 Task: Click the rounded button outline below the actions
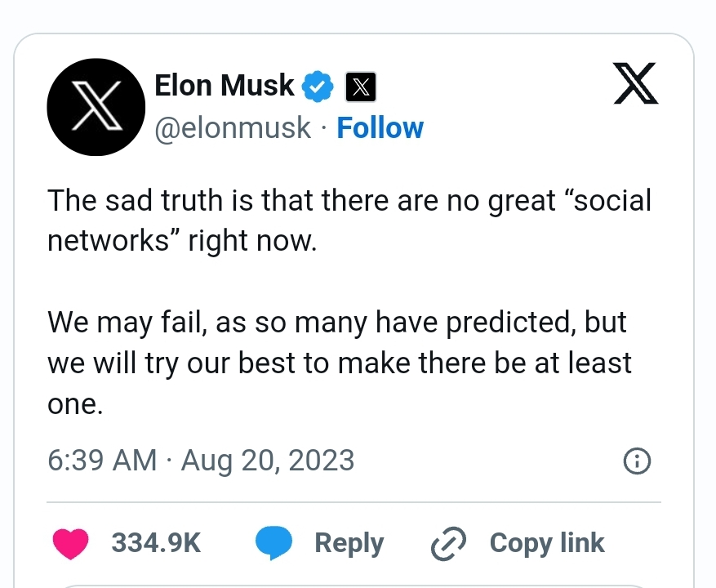coord(358,585)
